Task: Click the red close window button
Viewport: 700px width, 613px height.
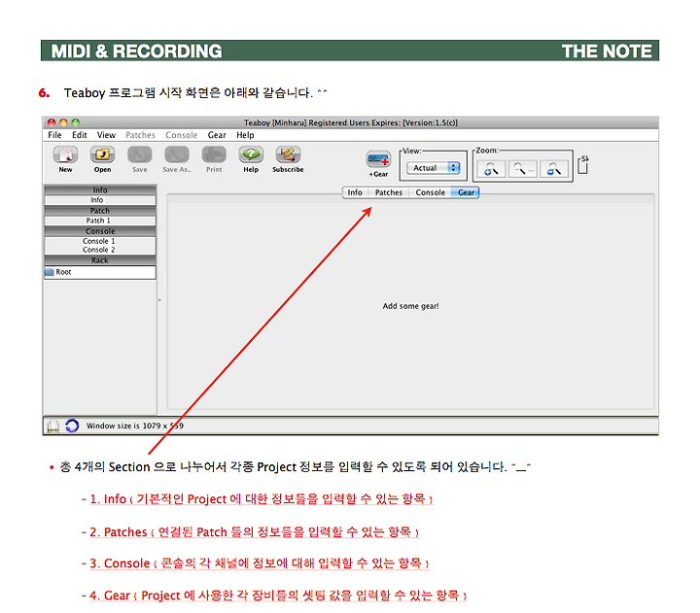Action: [x=52, y=122]
